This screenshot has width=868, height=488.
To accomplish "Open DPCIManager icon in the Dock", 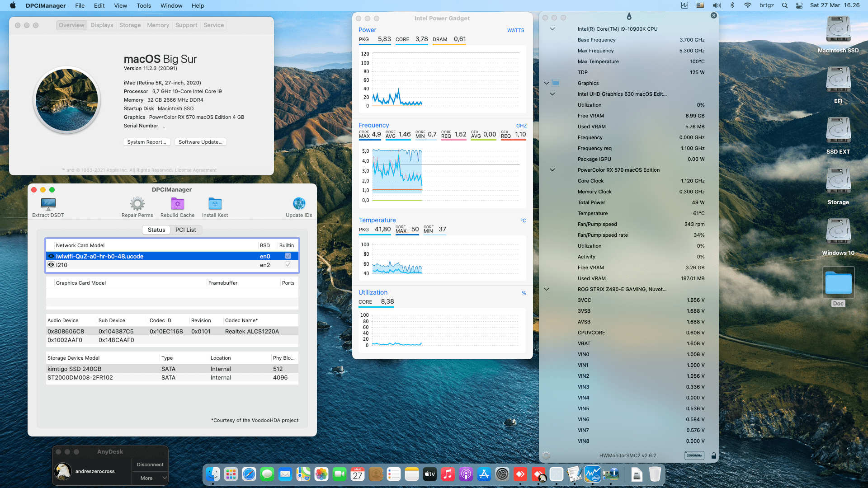I will click(611, 474).
